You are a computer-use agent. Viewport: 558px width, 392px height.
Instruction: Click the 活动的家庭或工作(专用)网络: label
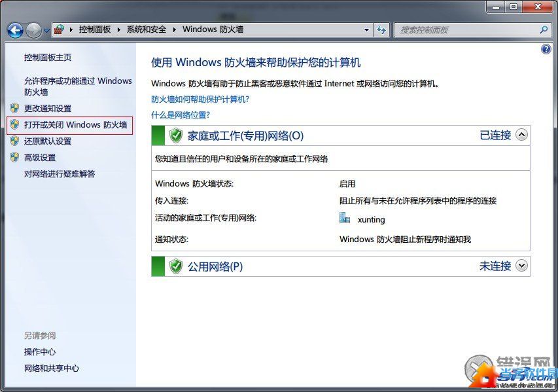tap(205, 217)
